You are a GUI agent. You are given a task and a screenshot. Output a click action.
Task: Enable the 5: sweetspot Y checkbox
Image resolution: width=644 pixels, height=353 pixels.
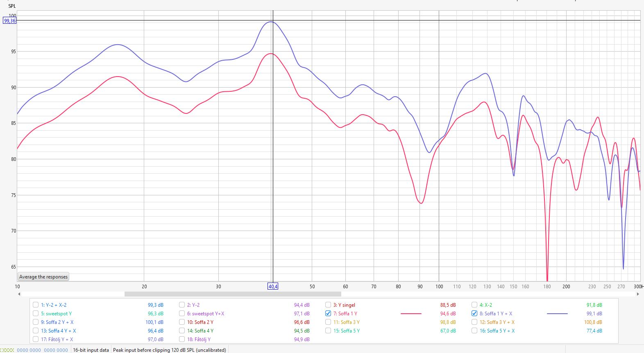pyautogui.click(x=36, y=313)
